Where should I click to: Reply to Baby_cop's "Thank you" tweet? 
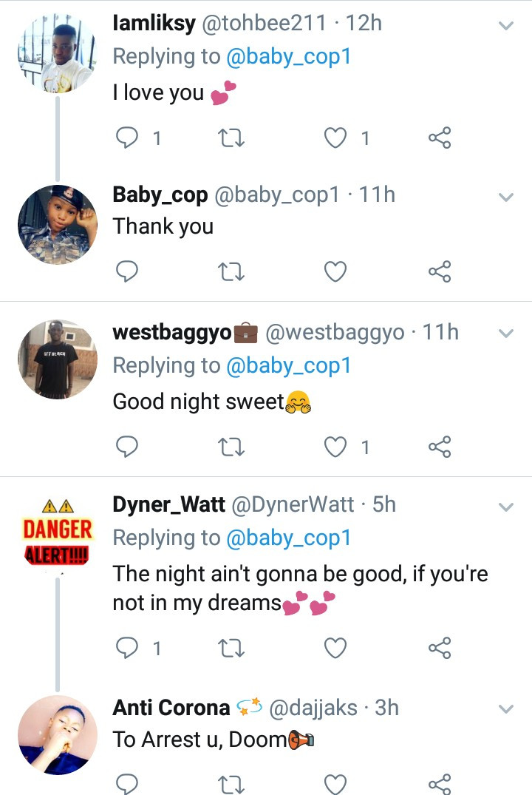(129, 272)
